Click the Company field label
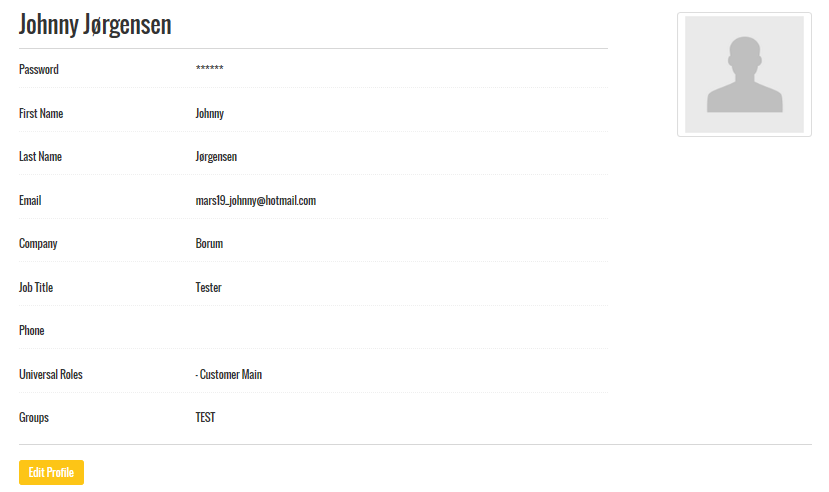This screenshot has height=492, width=829. 38,244
